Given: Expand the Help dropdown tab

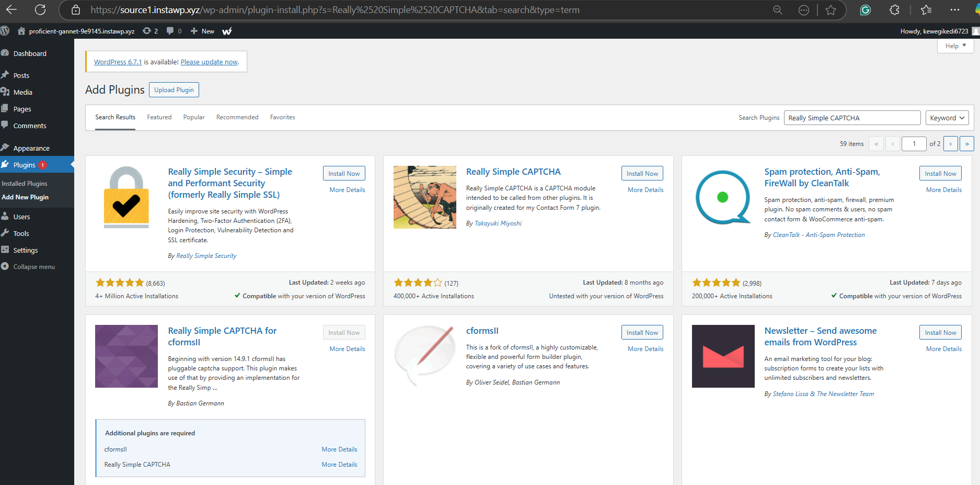Looking at the screenshot, I should coord(955,46).
